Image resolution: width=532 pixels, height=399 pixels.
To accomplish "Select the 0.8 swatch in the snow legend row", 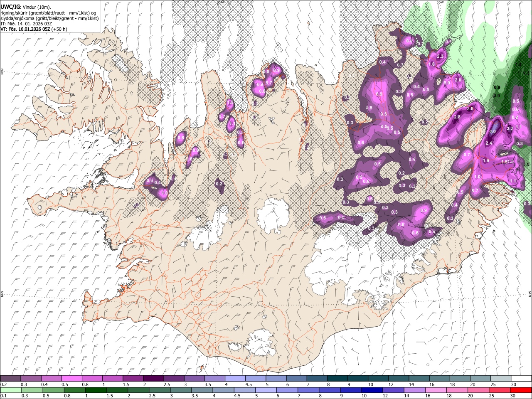I will [x=92, y=379].
